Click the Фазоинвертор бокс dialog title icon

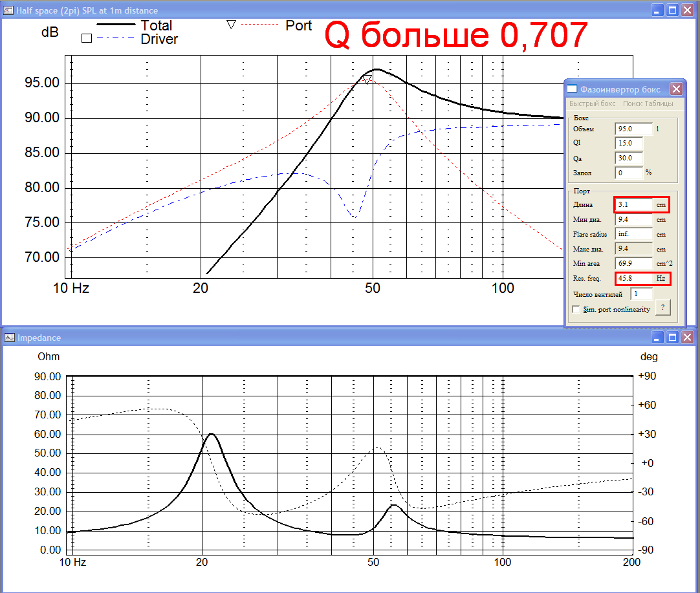572,89
